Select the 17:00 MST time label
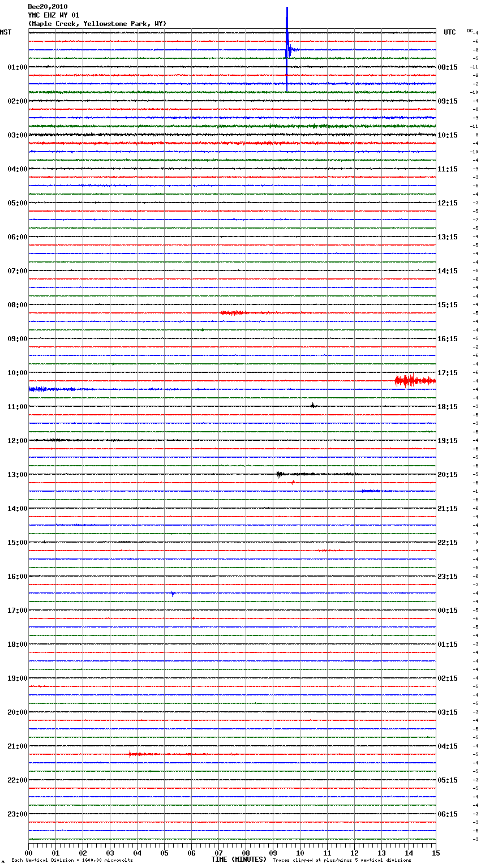Viewport: 481px width, 868px height. point(18,611)
